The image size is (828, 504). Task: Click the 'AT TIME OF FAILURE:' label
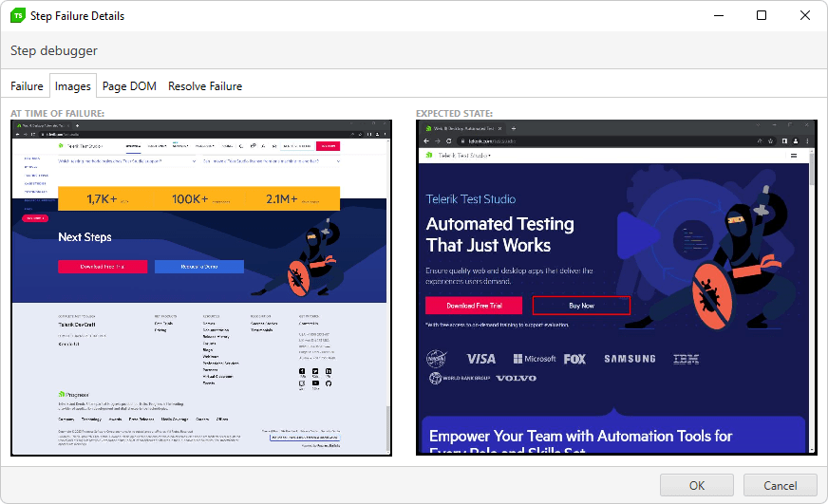tap(58, 114)
